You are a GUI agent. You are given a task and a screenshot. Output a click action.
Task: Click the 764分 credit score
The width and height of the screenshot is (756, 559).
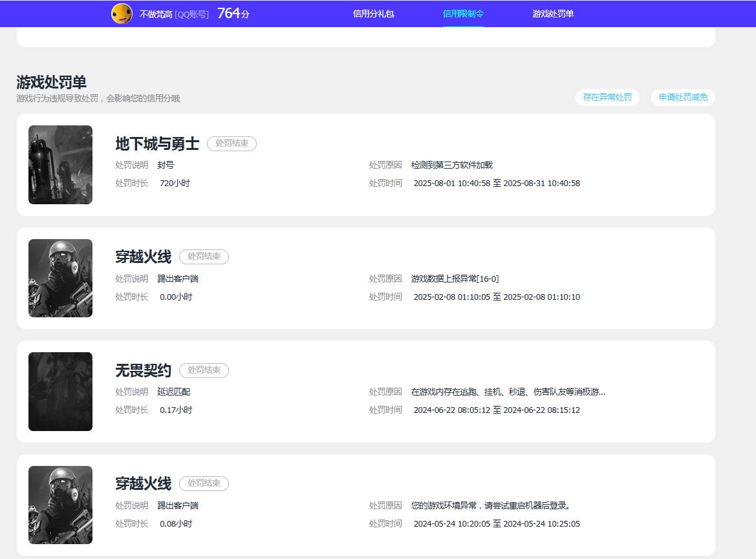coord(233,14)
